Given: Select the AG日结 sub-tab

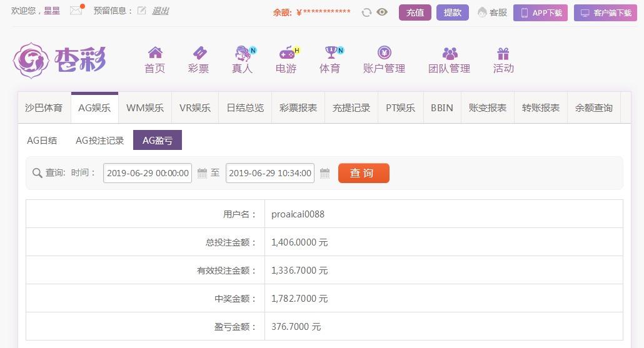Looking at the screenshot, I should click(x=42, y=141).
